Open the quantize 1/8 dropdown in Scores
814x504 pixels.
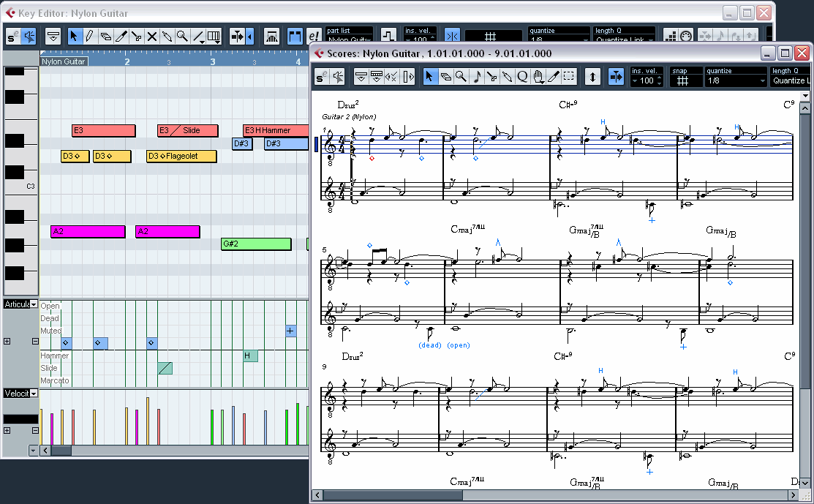tap(736, 81)
